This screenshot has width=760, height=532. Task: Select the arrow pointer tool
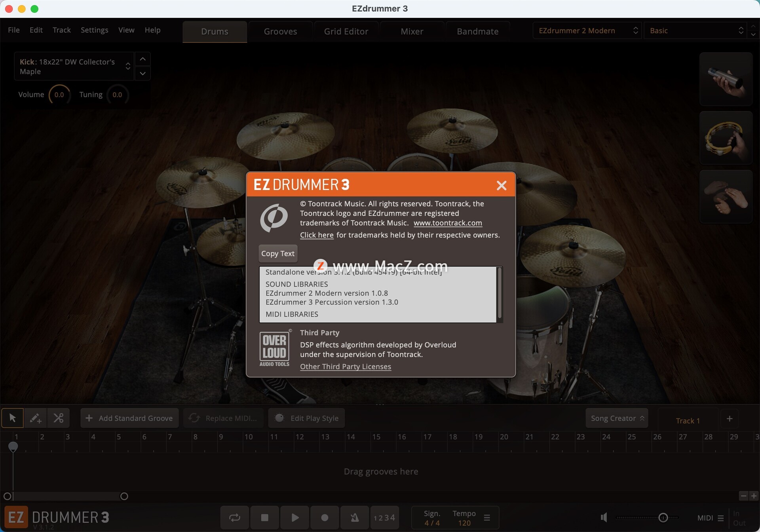click(x=12, y=418)
